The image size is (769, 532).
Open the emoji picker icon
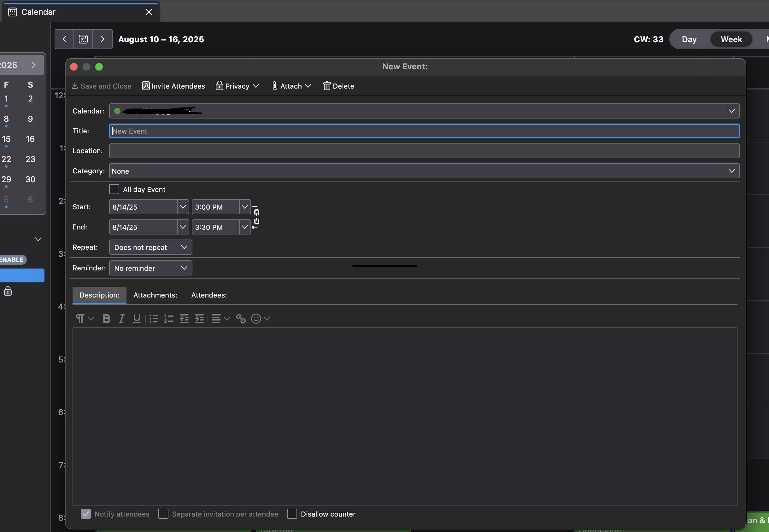pyautogui.click(x=256, y=319)
